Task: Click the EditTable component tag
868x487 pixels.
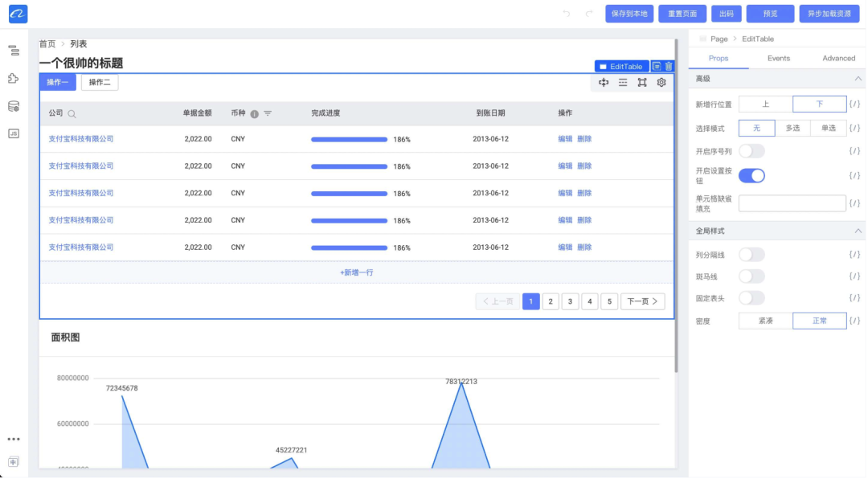Action: click(x=622, y=67)
